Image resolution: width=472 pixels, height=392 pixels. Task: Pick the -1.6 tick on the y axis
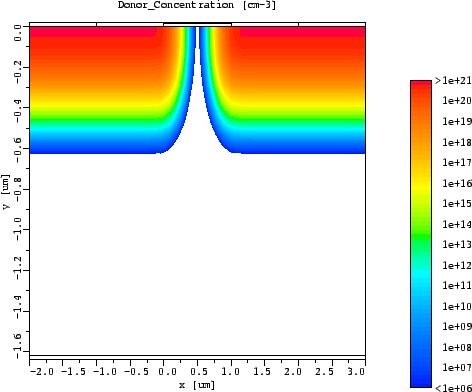(x=18, y=347)
